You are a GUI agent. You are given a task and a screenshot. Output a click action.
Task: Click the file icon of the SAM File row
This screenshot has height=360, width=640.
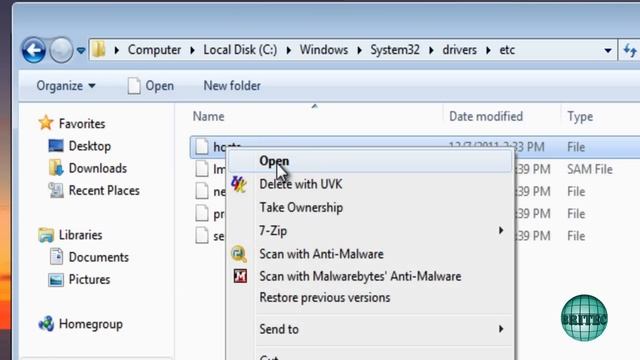tap(201, 169)
